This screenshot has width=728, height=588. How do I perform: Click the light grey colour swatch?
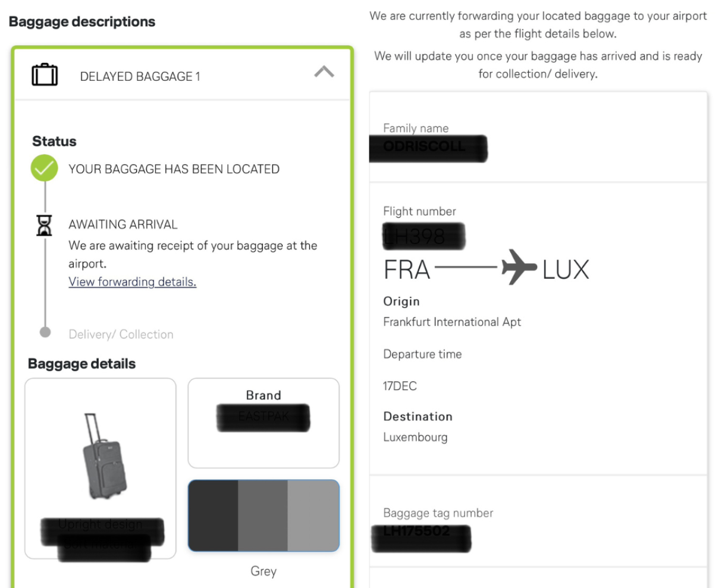click(313, 515)
